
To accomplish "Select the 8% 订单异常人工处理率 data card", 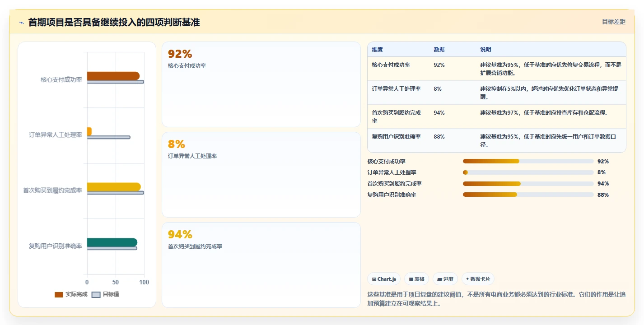I will tap(261, 175).
